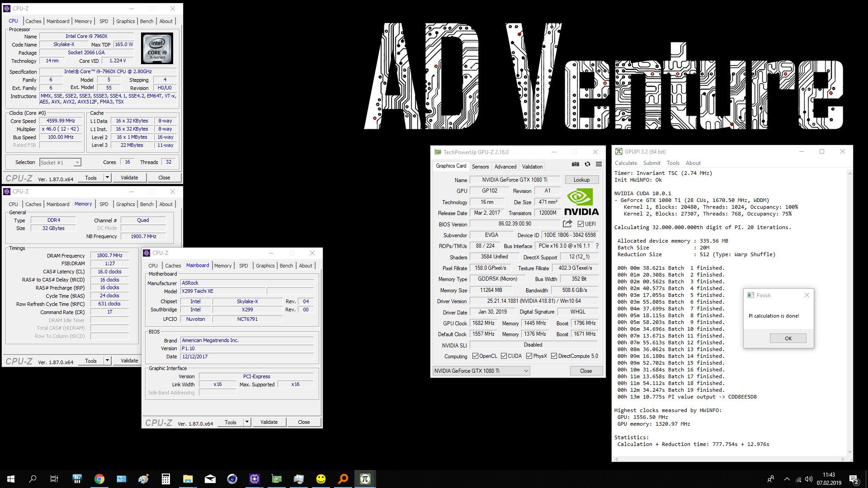Open SPD tab in Memory CPU-Z window

104,204
